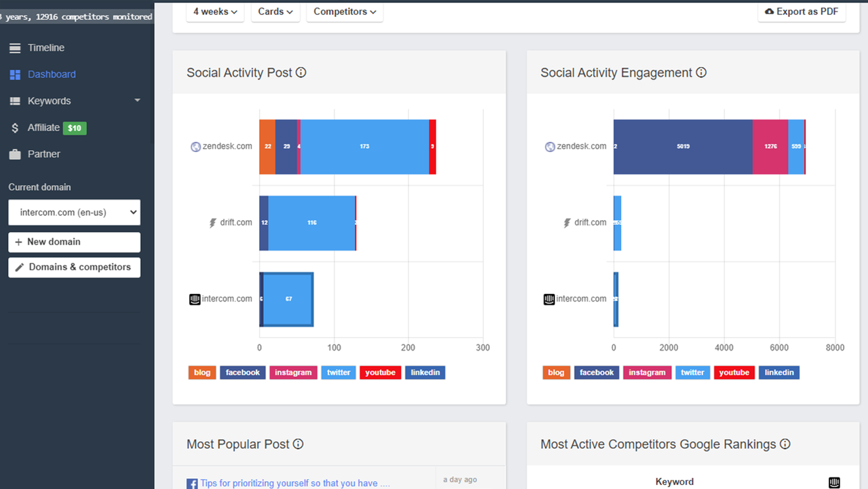Open the Cards dropdown
Screen dimensions: 868x489
(x=276, y=12)
